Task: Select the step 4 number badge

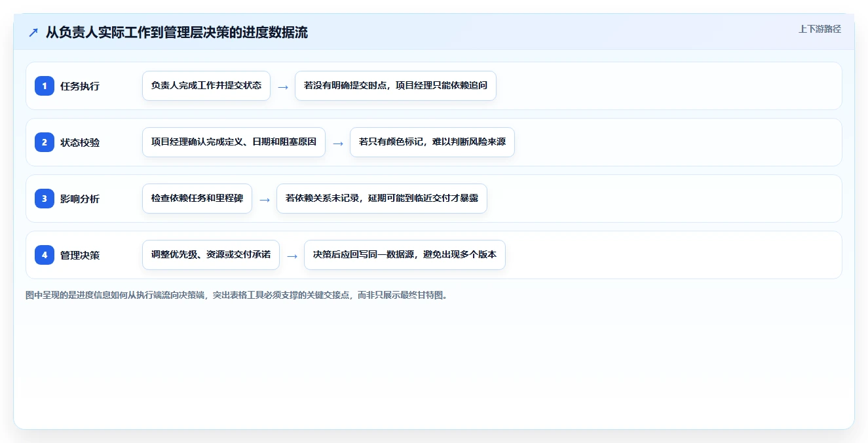Action: tap(45, 255)
